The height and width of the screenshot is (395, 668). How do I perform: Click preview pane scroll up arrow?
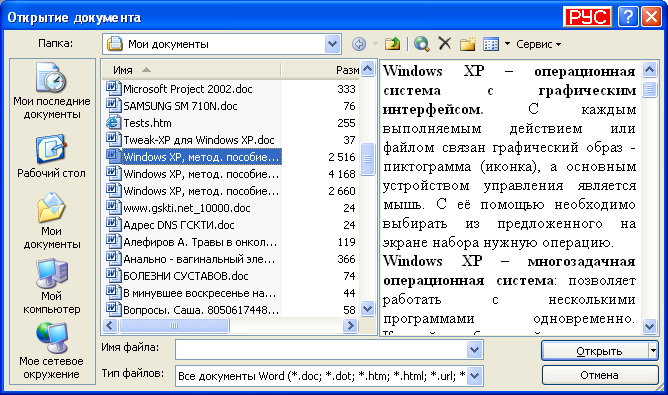(x=649, y=69)
